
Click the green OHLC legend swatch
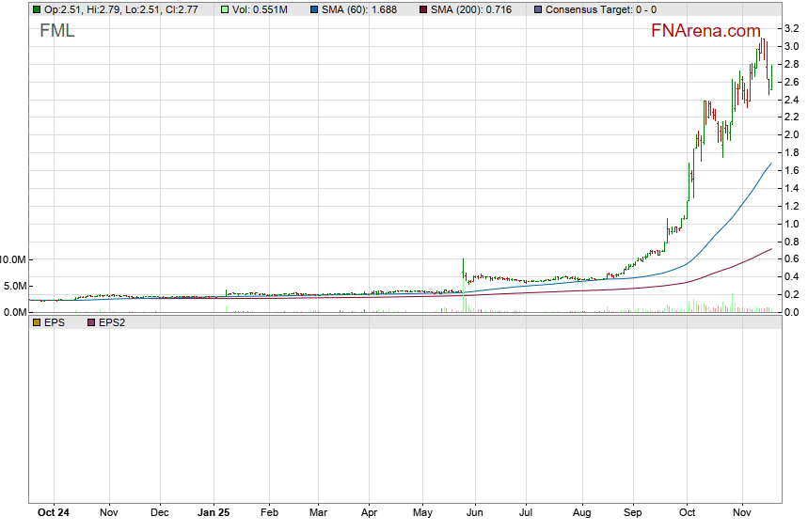37,9
